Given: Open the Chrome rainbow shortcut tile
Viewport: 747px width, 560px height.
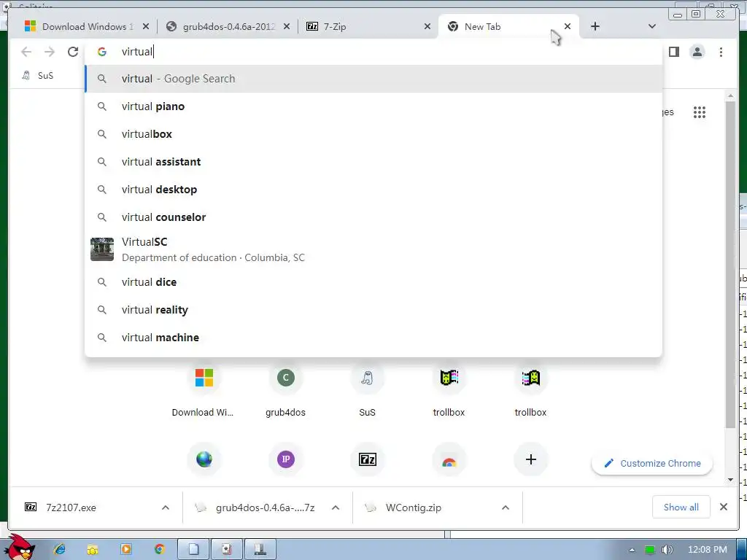Looking at the screenshot, I should point(449,459).
